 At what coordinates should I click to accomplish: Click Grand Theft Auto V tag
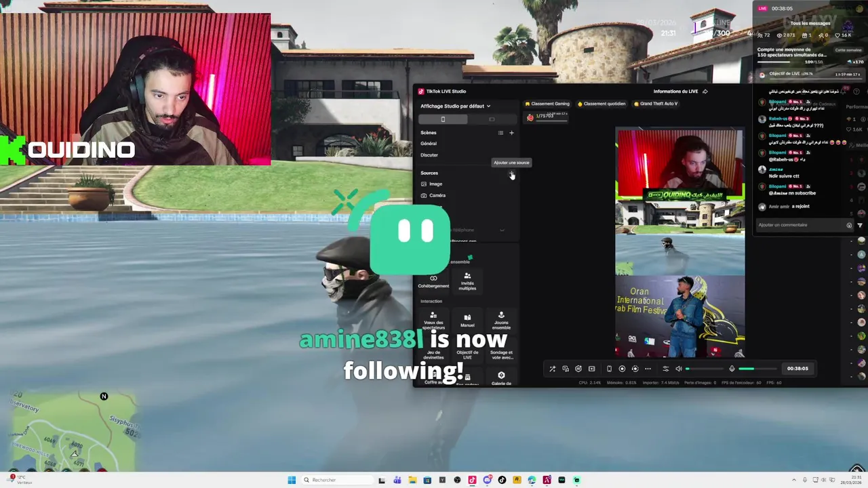655,104
